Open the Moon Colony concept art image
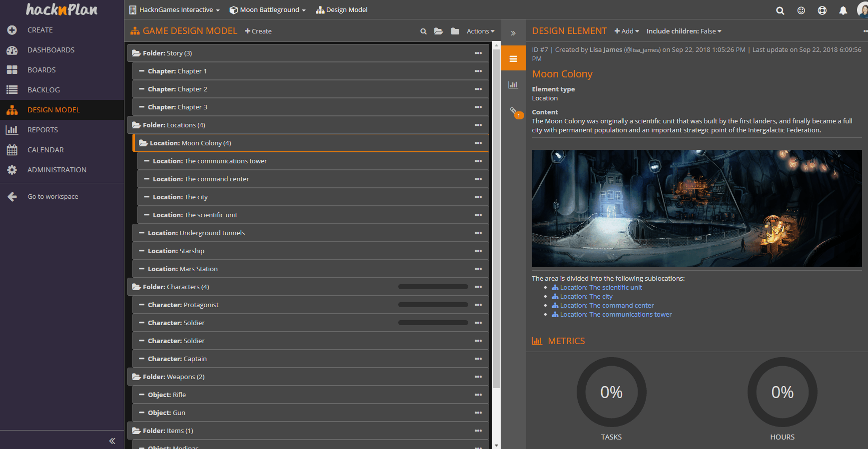868x449 pixels. [x=697, y=208]
